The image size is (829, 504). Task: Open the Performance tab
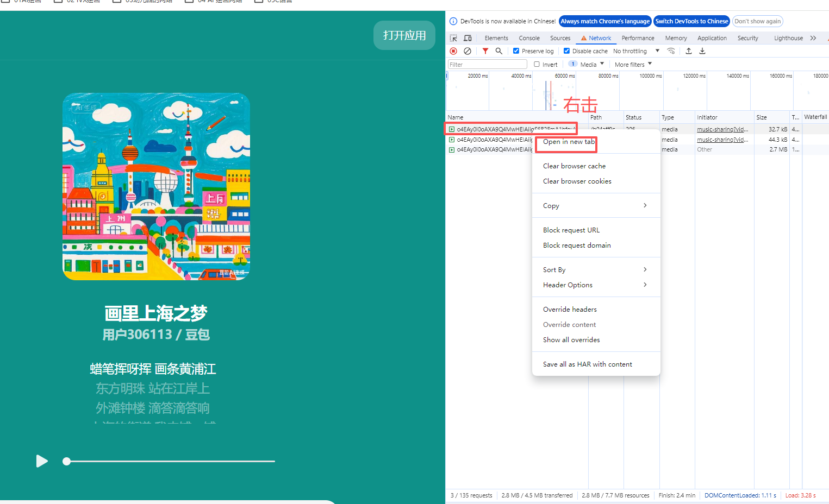(638, 38)
